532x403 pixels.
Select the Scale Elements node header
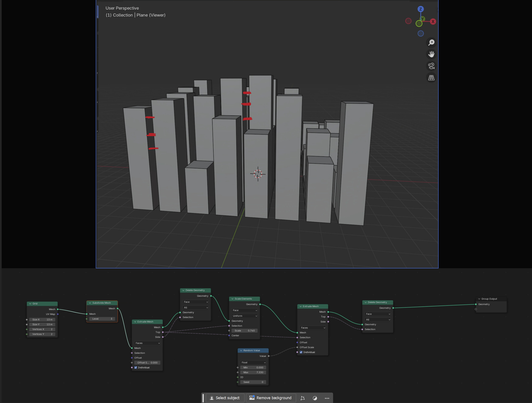coord(245,299)
